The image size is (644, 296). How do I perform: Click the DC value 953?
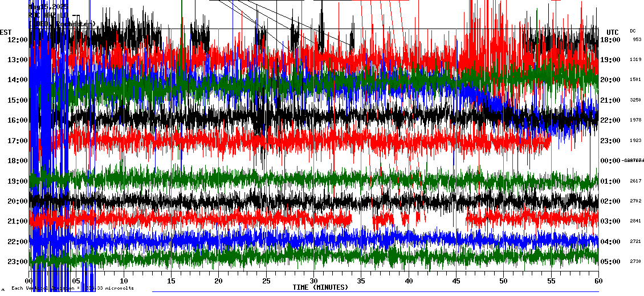coord(637,40)
